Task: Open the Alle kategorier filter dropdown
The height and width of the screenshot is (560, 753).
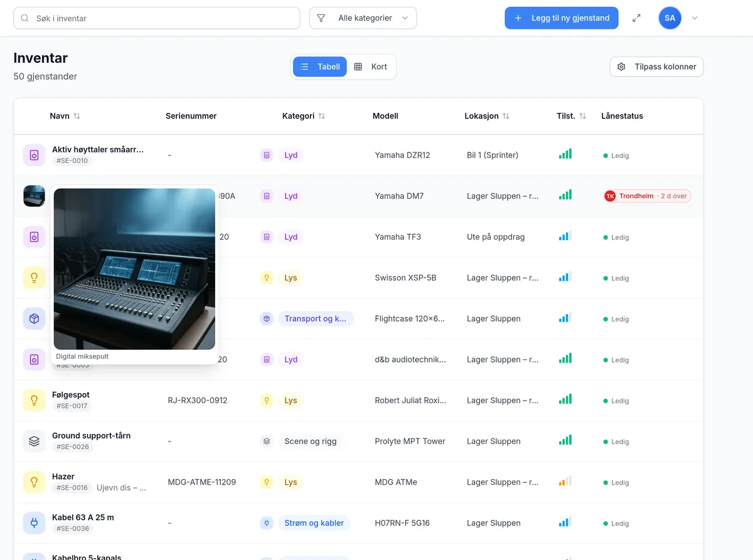Action: pos(363,18)
